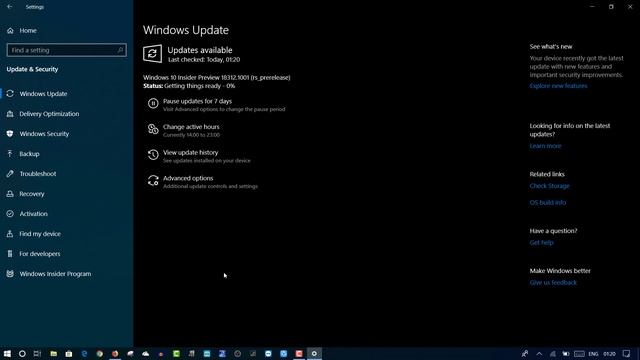Click the Delivery Optimization sidebar icon

pos(10,114)
